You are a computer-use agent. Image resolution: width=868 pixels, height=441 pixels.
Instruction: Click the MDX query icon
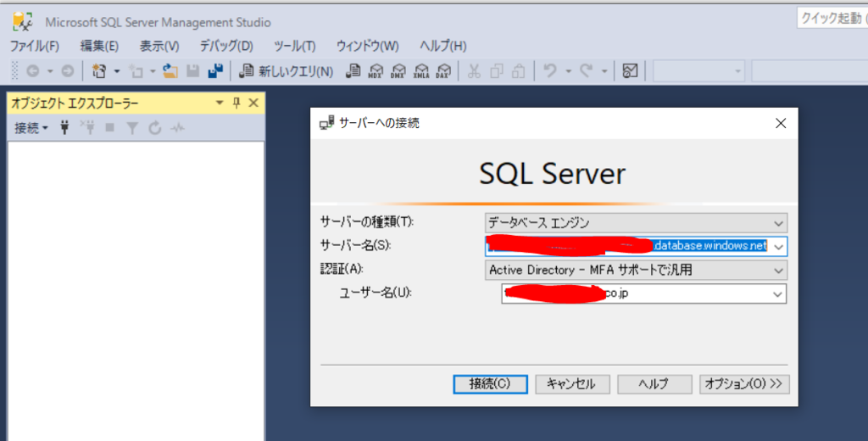(x=376, y=71)
